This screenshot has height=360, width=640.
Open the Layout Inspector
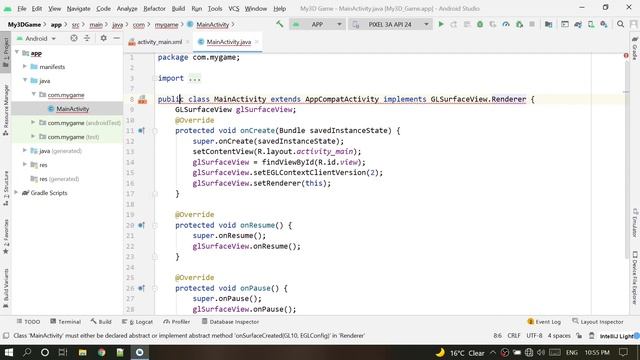coord(598,322)
